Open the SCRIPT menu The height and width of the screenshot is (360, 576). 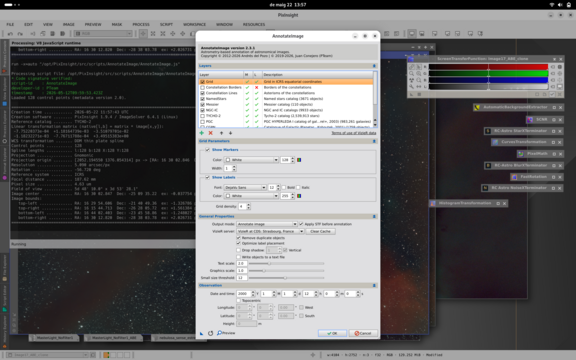tap(166, 24)
